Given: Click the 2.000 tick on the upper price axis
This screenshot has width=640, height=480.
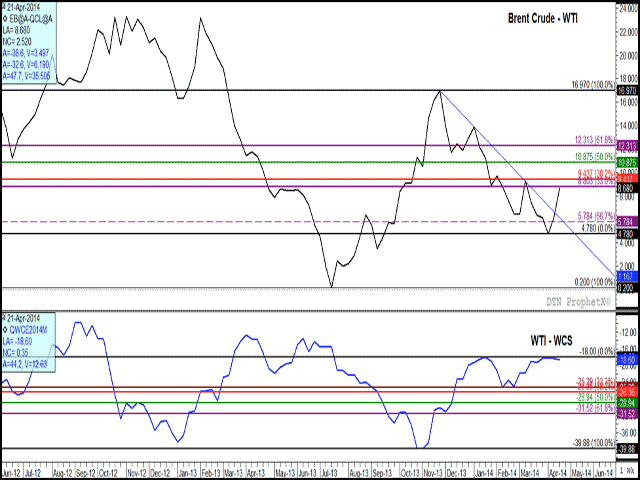Looking at the screenshot, I should (627, 265).
